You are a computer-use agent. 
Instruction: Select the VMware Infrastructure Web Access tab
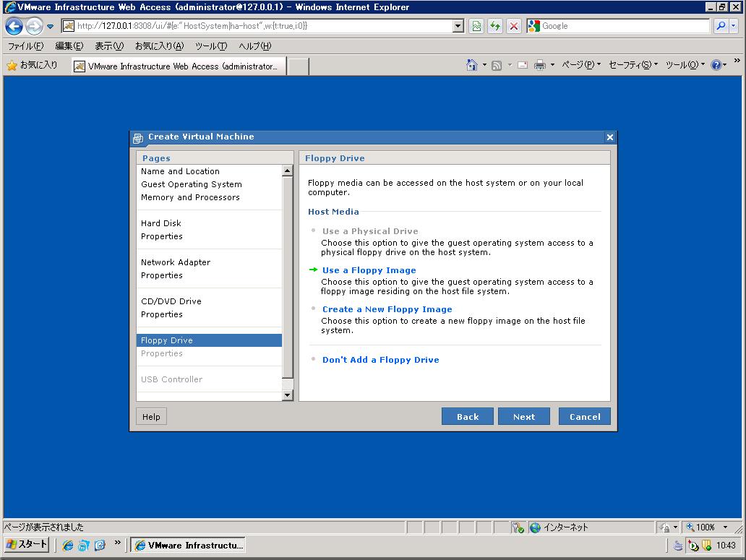coord(179,66)
